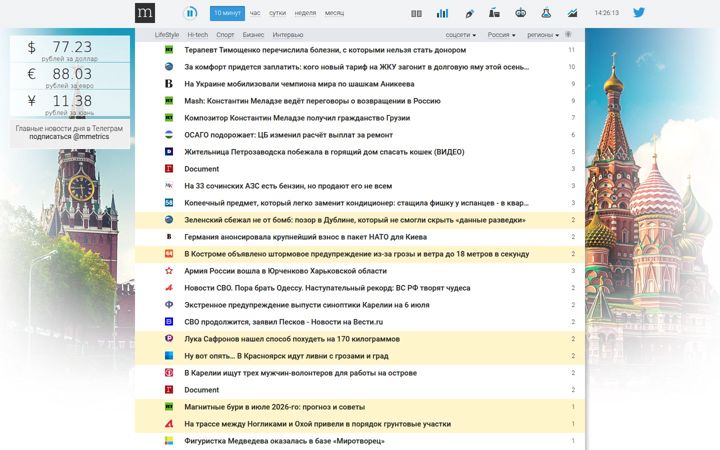Screen dimensions: 720x450
Task: Open Магнитные бури в июле article
Action: (x=275, y=407)
